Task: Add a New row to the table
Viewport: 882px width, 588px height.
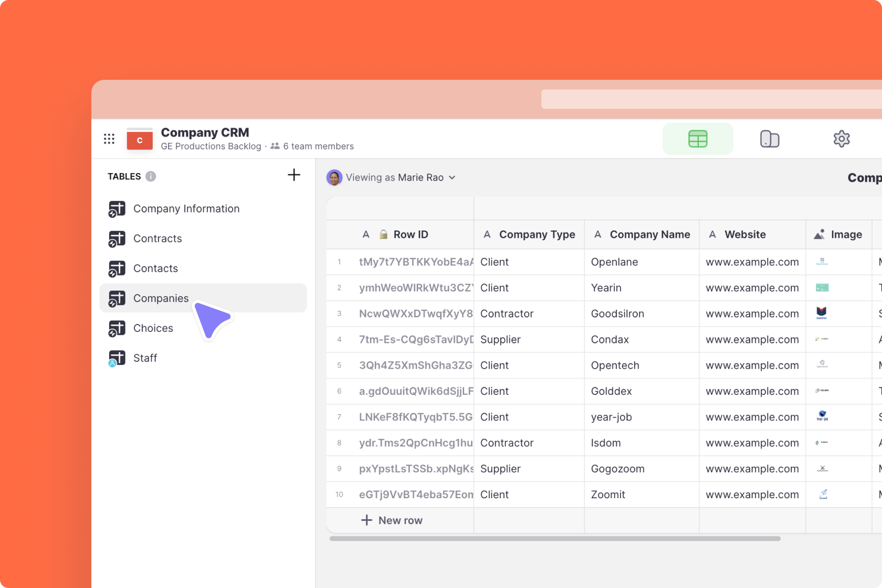Action: (x=392, y=520)
